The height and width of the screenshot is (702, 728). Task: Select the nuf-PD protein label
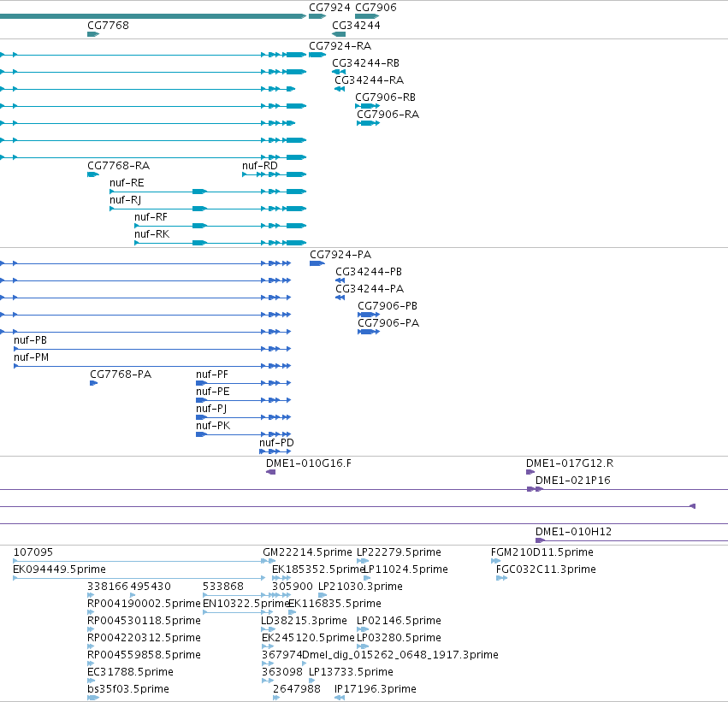coord(276,443)
